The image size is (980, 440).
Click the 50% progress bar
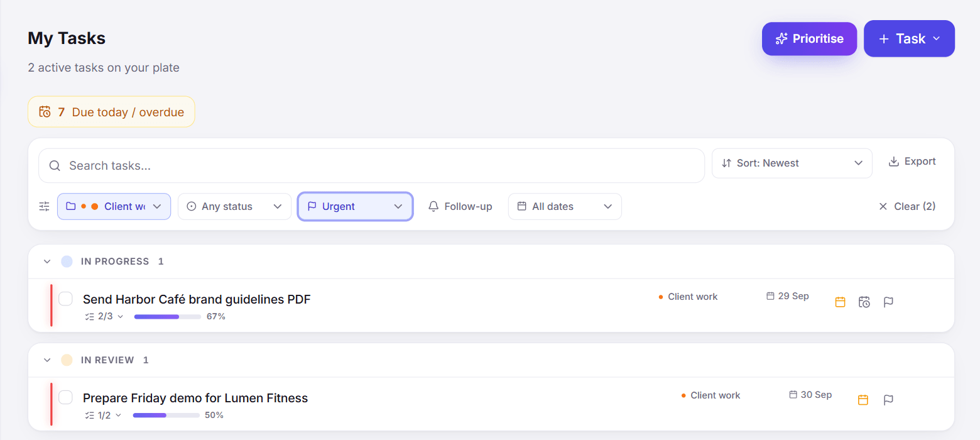166,415
